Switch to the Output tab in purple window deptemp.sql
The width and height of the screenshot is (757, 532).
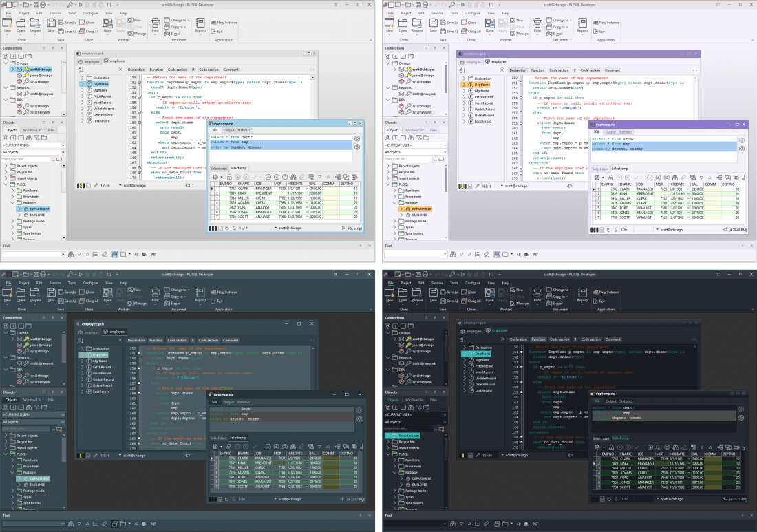coord(610,131)
